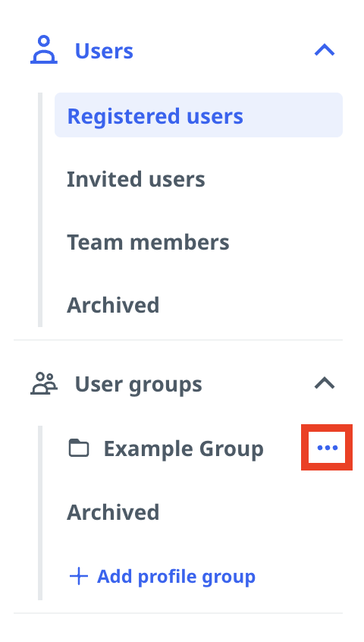The width and height of the screenshot is (364, 642).
Task: Collapse the Users section chevron
Action: [325, 50]
